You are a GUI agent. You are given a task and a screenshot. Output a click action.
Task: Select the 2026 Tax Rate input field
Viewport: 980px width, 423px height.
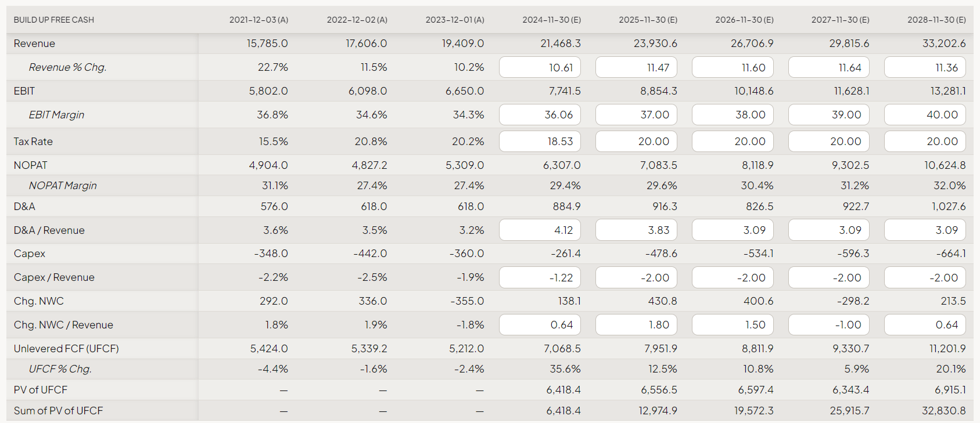click(x=733, y=142)
